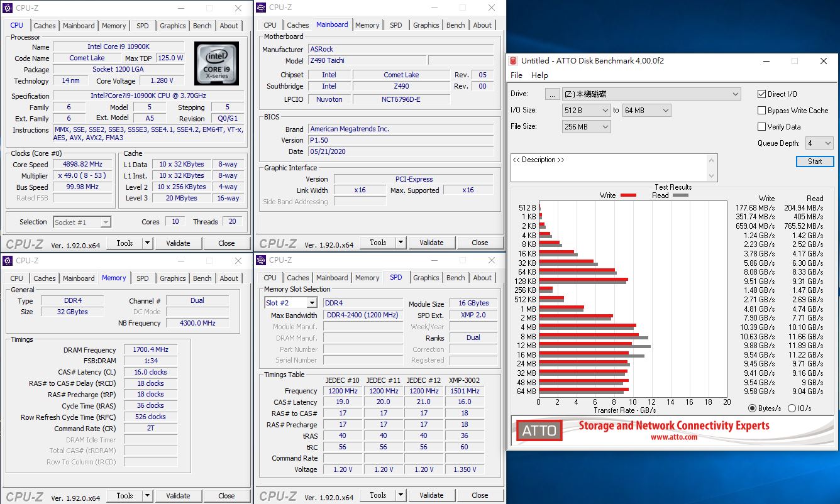
Task: Open About tab in CPU-Z window showing SPD timings table
Action: 482,278
